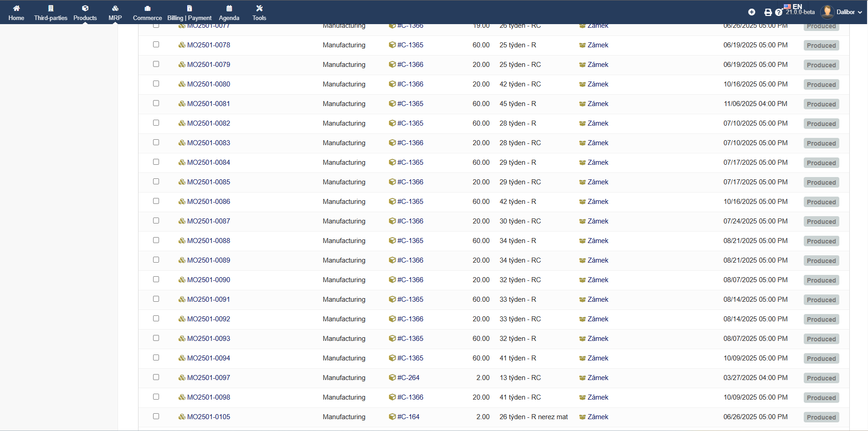868x431 pixels.
Task: Open the Agenda calendar icon
Action: [229, 8]
